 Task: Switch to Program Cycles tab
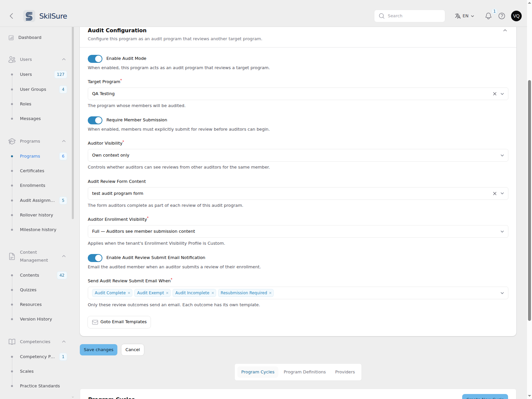[258, 372]
